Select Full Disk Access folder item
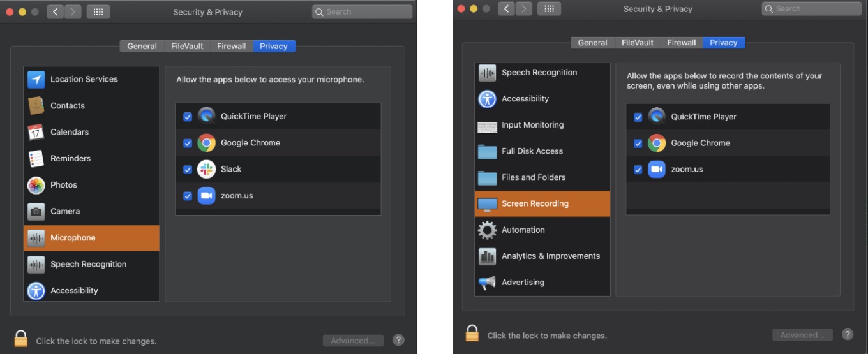 pos(542,151)
